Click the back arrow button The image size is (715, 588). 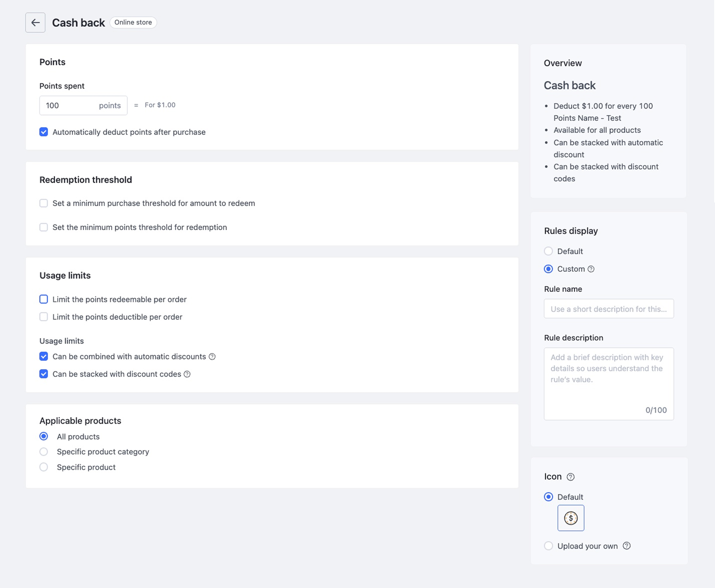click(35, 23)
